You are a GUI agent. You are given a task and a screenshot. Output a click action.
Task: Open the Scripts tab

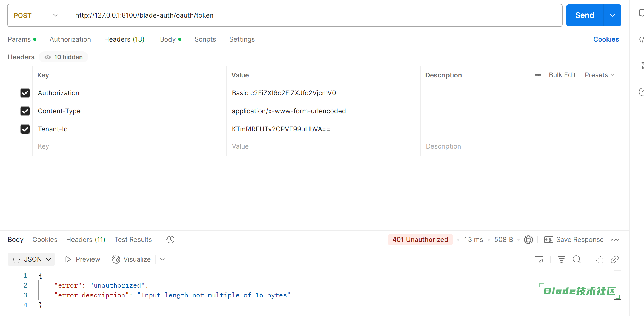(205, 39)
